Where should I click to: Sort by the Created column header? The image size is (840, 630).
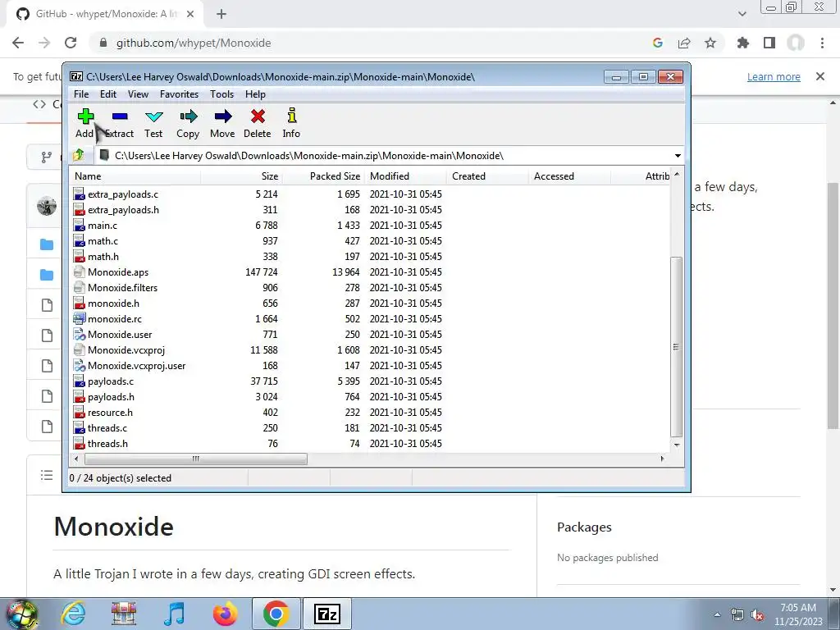point(487,176)
